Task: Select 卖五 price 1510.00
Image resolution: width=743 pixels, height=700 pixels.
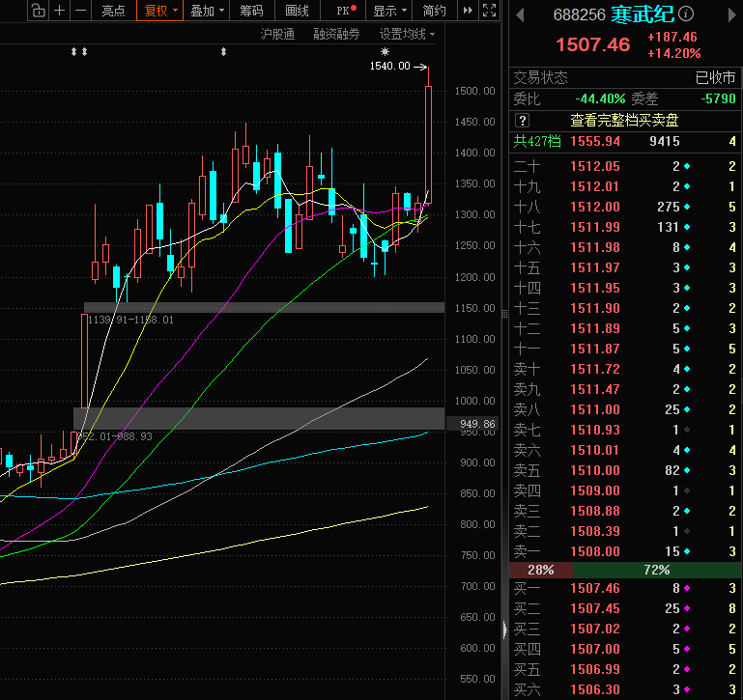Action: [x=594, y=471]
